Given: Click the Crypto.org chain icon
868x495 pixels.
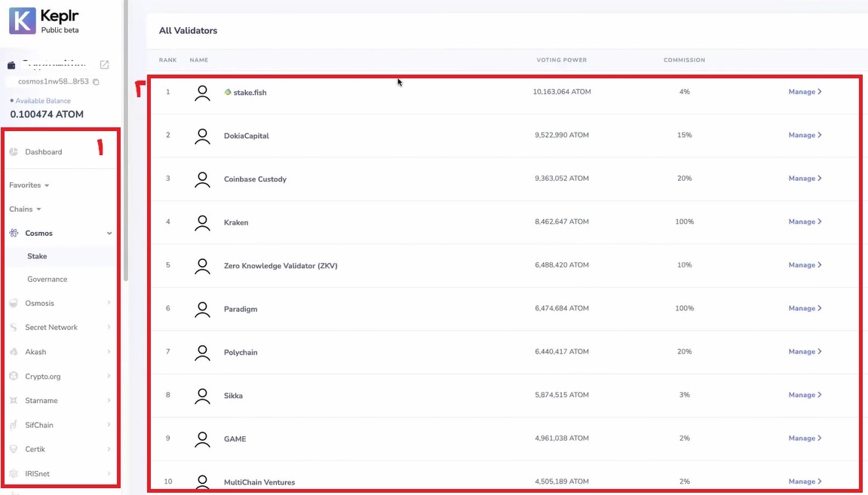Looking at the screenshot, I should (14, 376).
